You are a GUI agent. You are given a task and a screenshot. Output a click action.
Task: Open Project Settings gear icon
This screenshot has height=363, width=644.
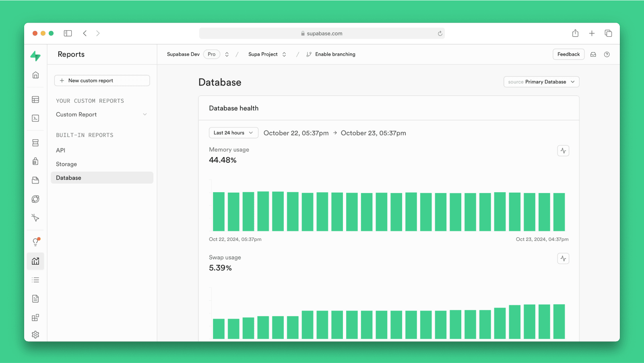(x=35, y=335)
